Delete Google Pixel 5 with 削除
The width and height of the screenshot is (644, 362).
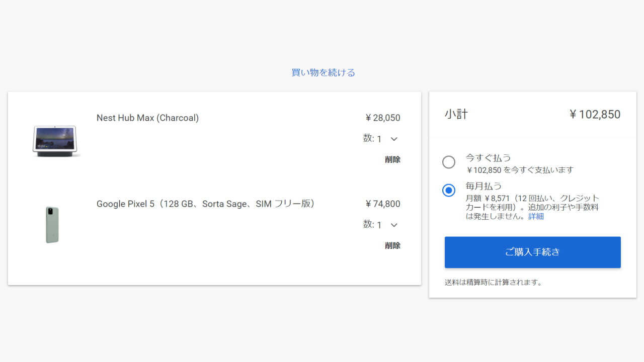click(x=392, y=245)
